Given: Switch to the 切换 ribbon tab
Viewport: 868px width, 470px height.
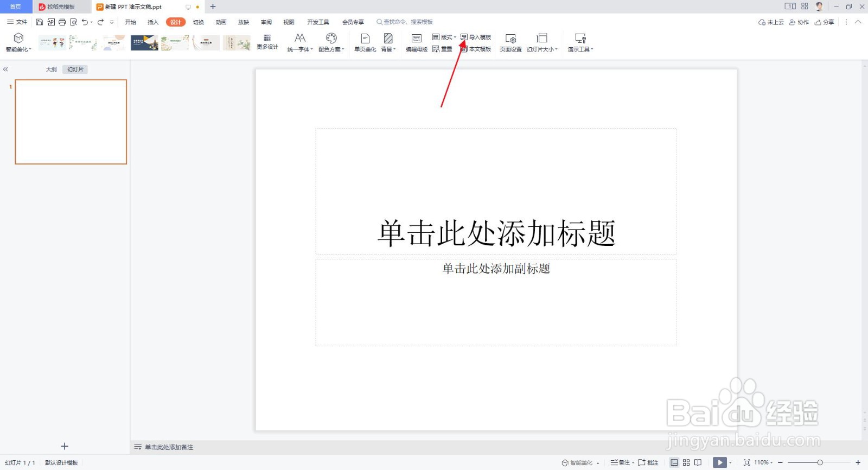Looking at the screenshot, I should pos(199,22).
